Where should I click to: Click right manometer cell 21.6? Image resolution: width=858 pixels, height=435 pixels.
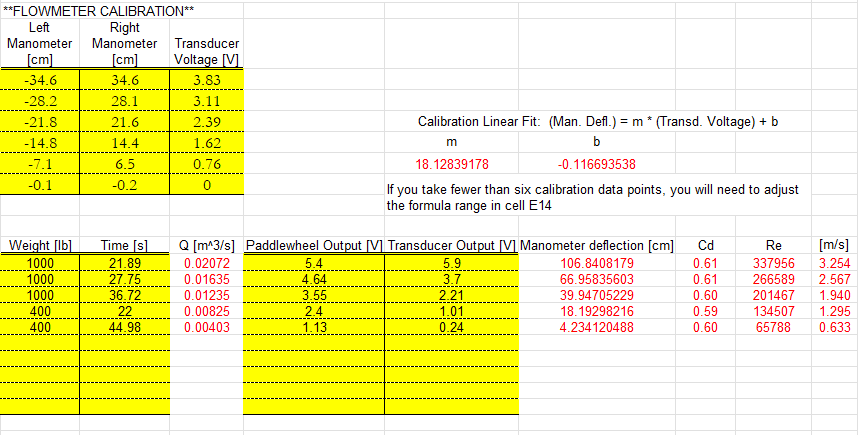pyautogui.click(x=125, y=121)
